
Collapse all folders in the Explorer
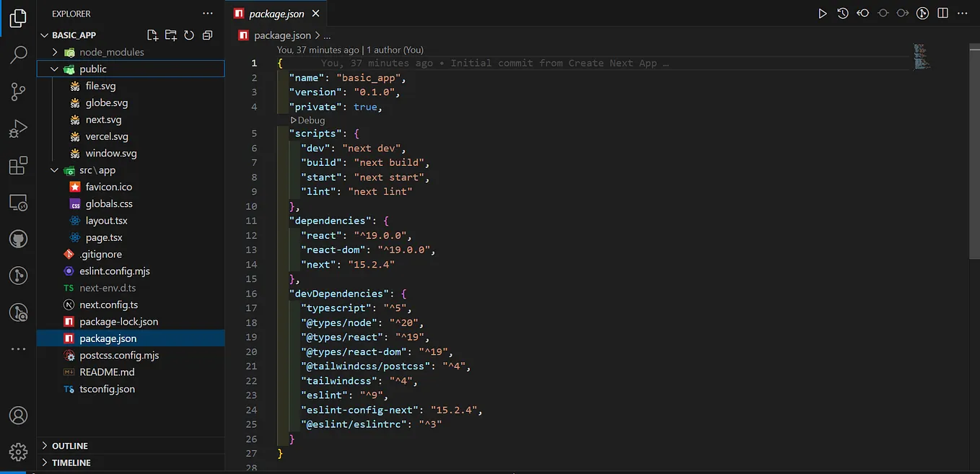206,35
